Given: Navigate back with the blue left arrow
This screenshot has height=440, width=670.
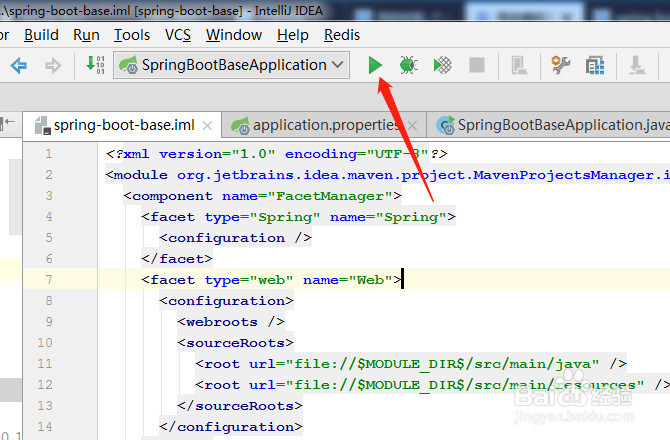Looking at the screenshot, I should pos(19,65).
